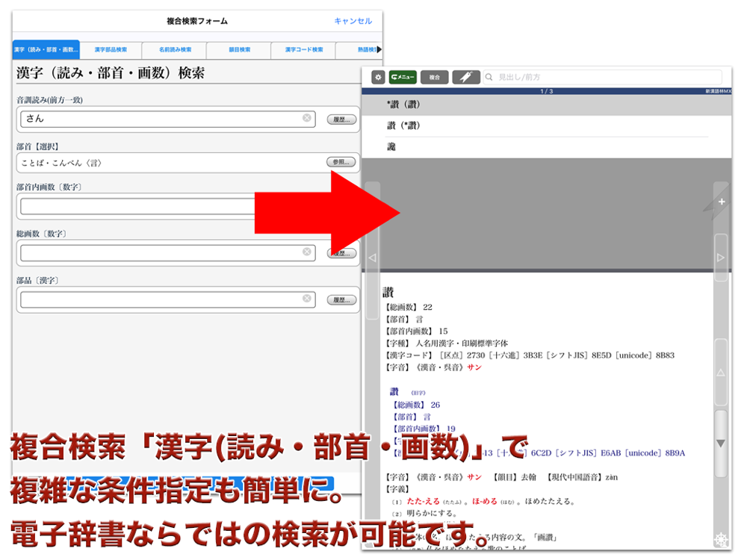Image resolution: width=747 pixels, height=560 pixels.
Task: Click the 【総画数】 22 line
Action: coord(409,307)
